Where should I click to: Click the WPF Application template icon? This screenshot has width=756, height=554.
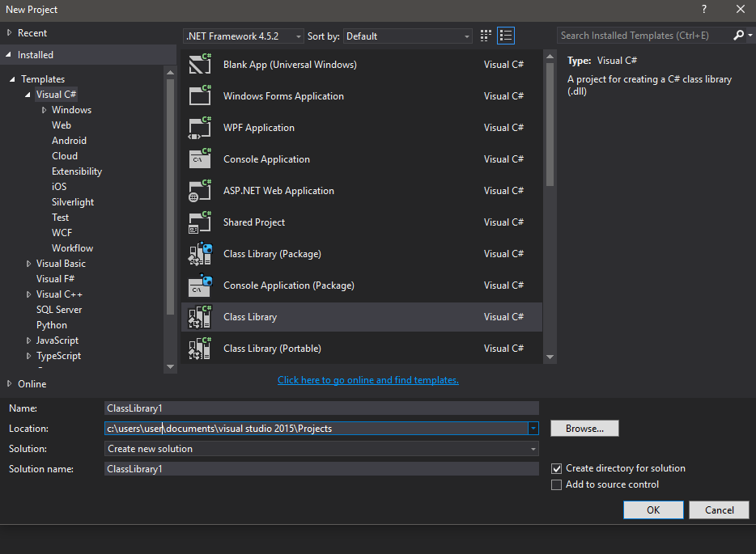click(x=200, y=127)
